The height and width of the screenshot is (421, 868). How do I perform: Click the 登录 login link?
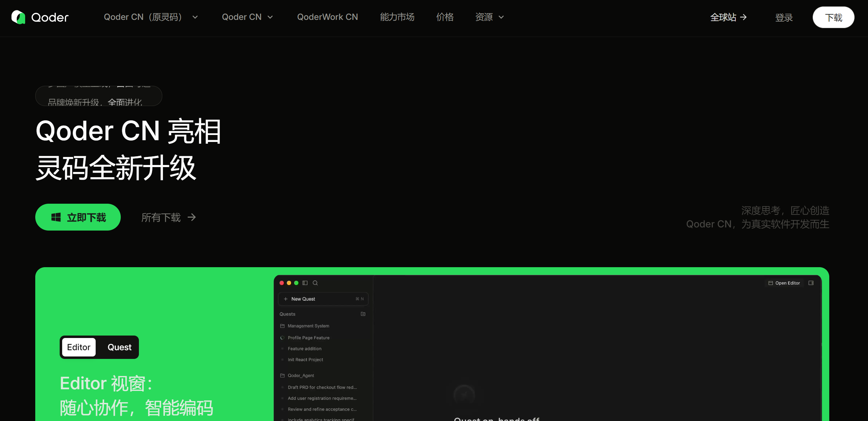[784, 17]
